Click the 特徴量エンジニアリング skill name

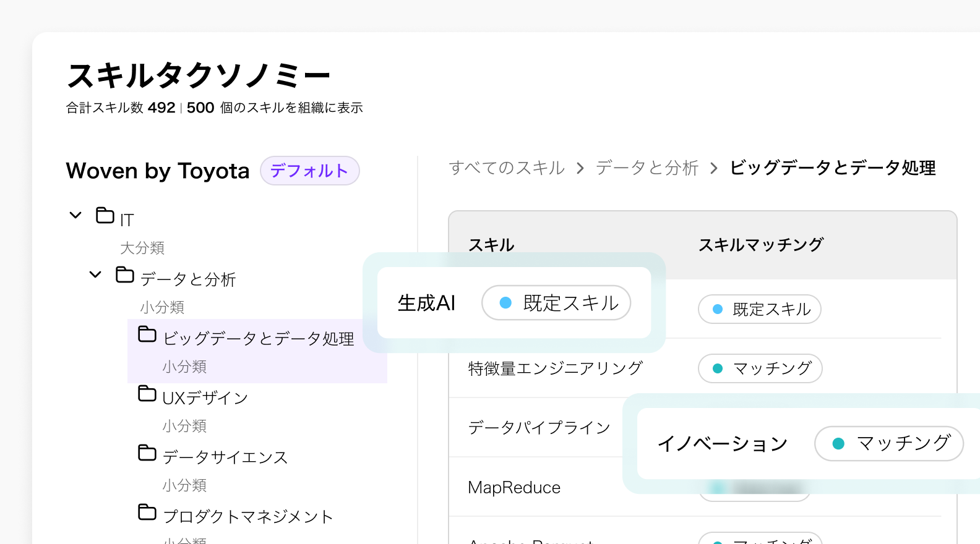[556, 368]
